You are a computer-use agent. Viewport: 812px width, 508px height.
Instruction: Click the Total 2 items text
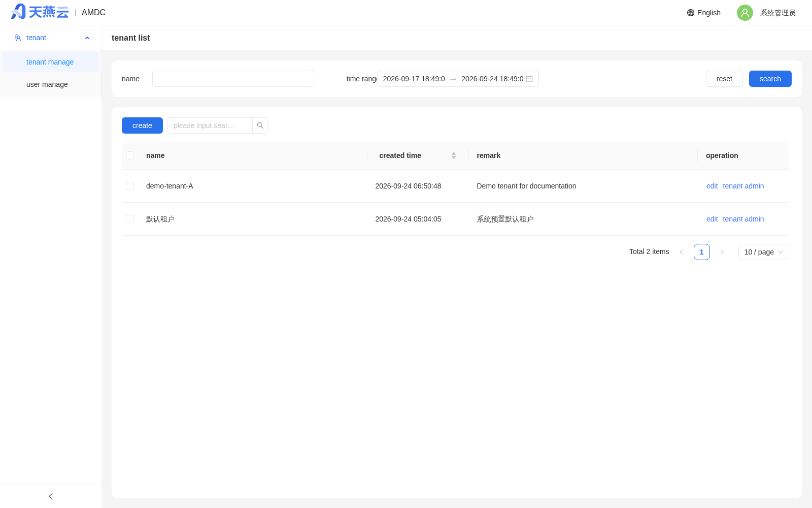coord(649,251)
